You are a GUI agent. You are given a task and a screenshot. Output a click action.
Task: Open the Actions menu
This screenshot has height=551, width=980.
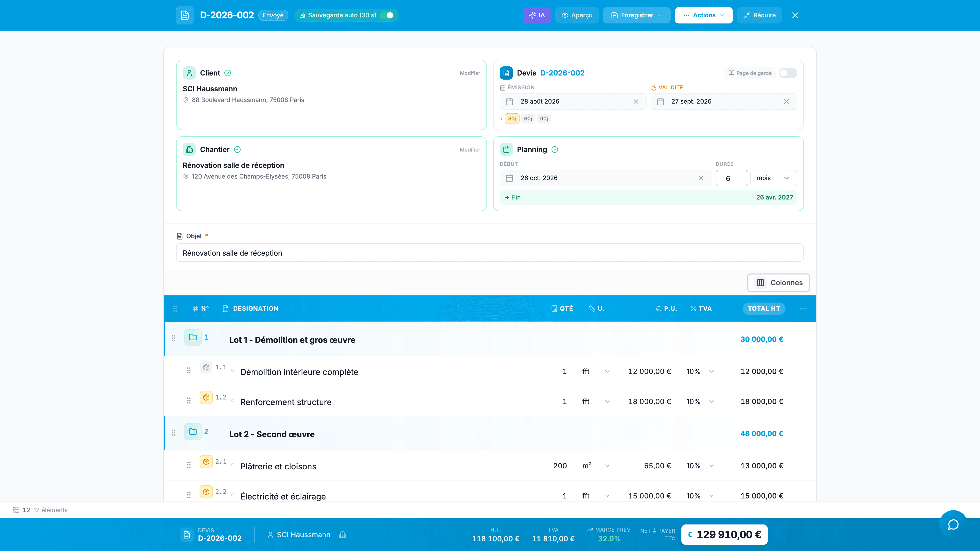(703, 15)
